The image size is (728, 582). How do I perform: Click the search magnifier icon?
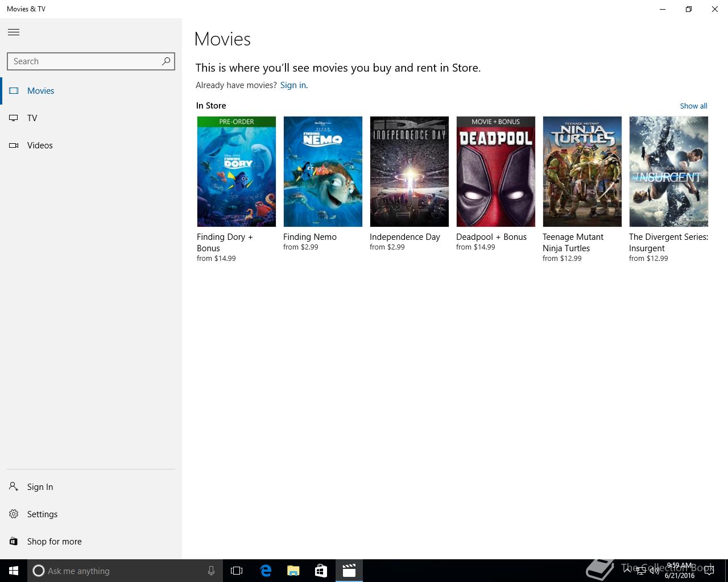[x=166, y=61]
